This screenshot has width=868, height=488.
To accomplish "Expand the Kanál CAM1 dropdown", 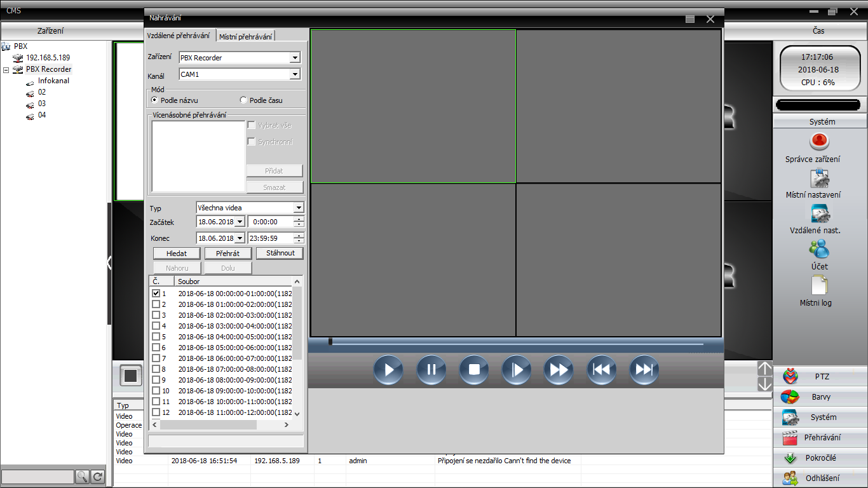I will tap(294, 74).
